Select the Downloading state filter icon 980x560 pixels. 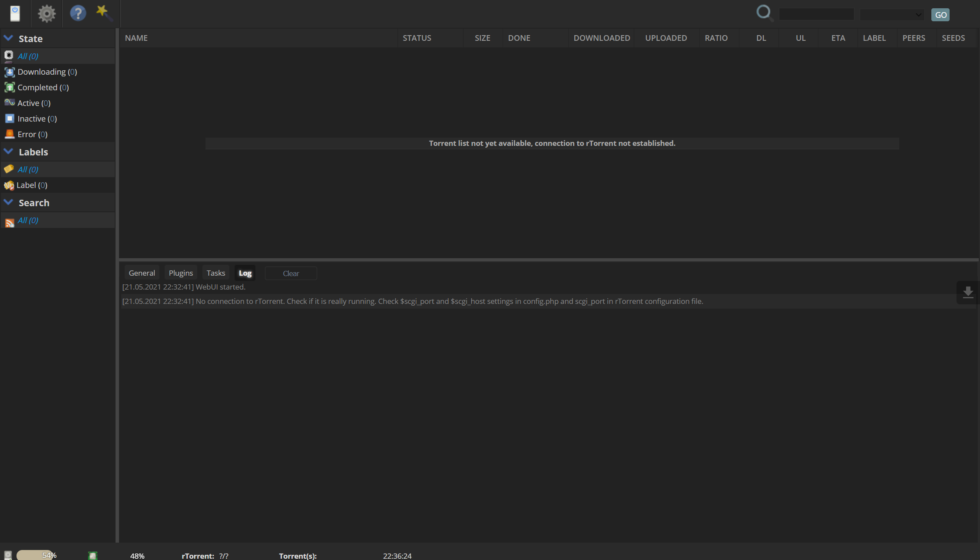click(x=10, y=72)
